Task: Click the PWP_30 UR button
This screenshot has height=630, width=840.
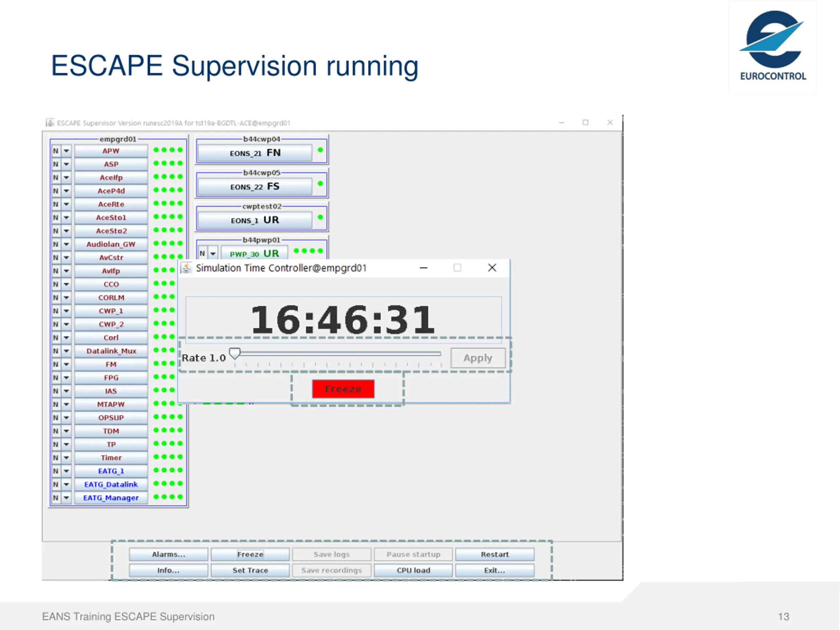Action: tap(254, 253)
